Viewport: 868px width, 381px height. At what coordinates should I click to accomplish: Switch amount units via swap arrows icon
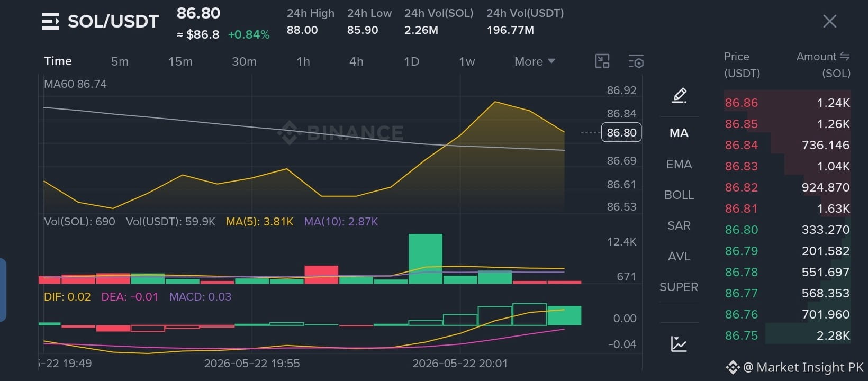click(x=845, y=56)
